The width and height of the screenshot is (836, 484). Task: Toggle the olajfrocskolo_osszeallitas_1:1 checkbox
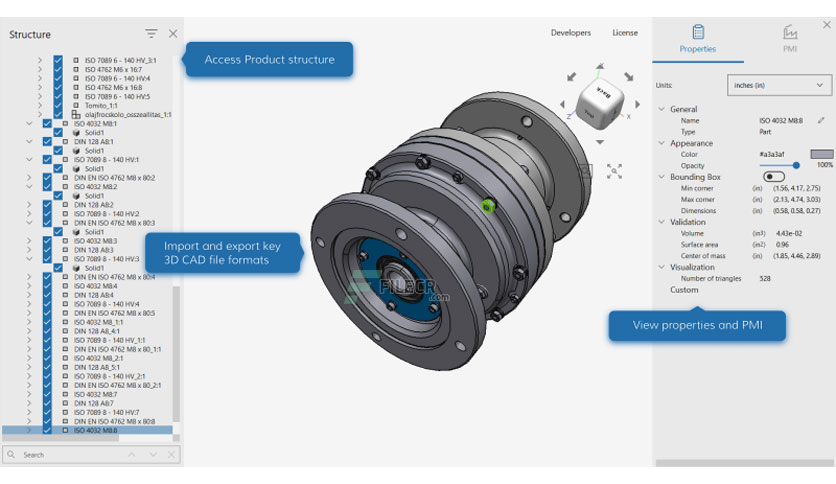click(x=58, y=115)
